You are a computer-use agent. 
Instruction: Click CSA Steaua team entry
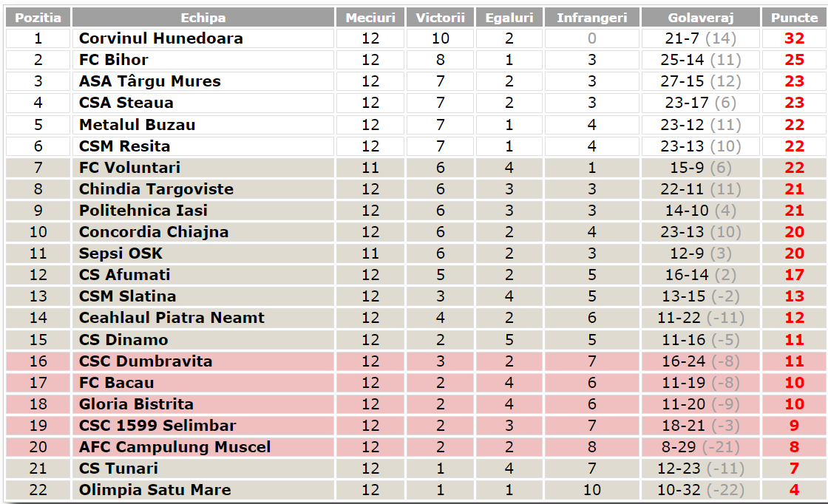tap(126, 103)
